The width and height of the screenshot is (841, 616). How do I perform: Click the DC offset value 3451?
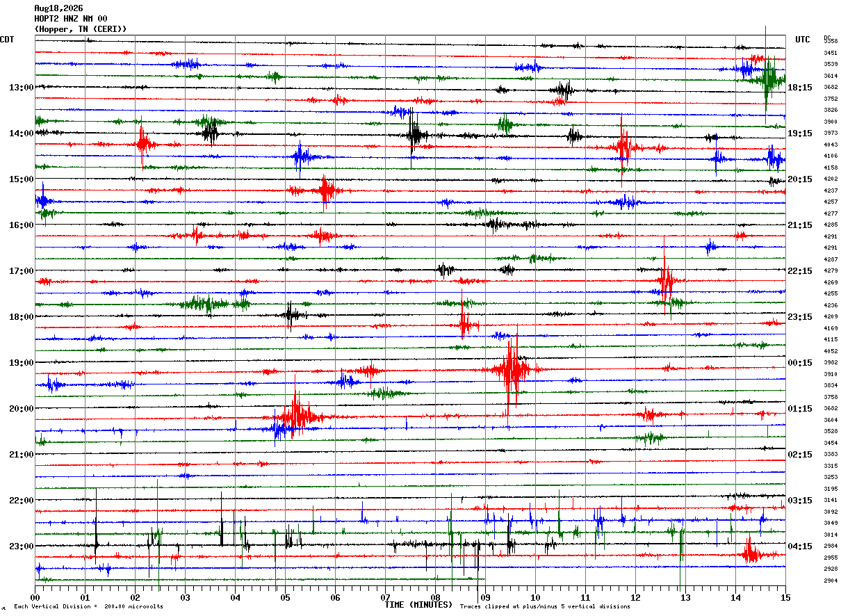coord(831,53)
